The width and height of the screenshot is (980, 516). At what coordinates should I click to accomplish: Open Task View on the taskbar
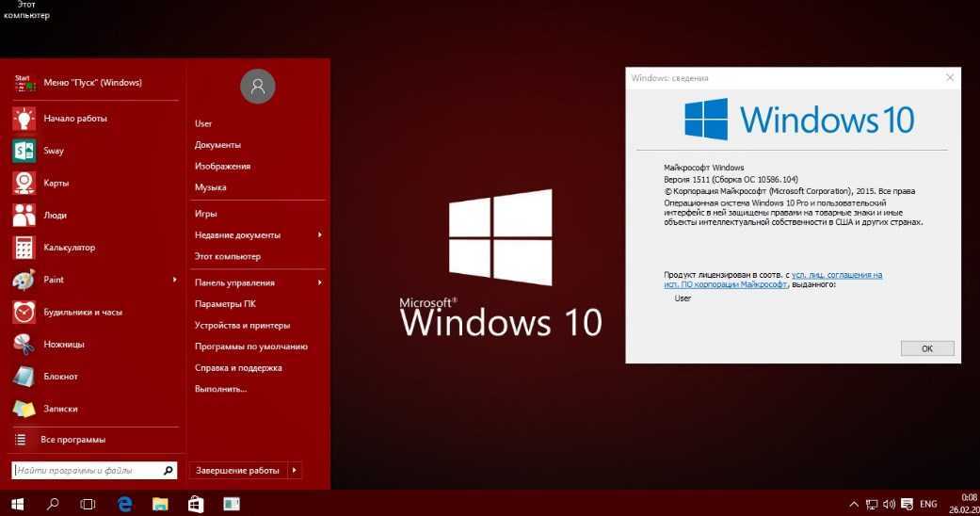click(88, 504)
